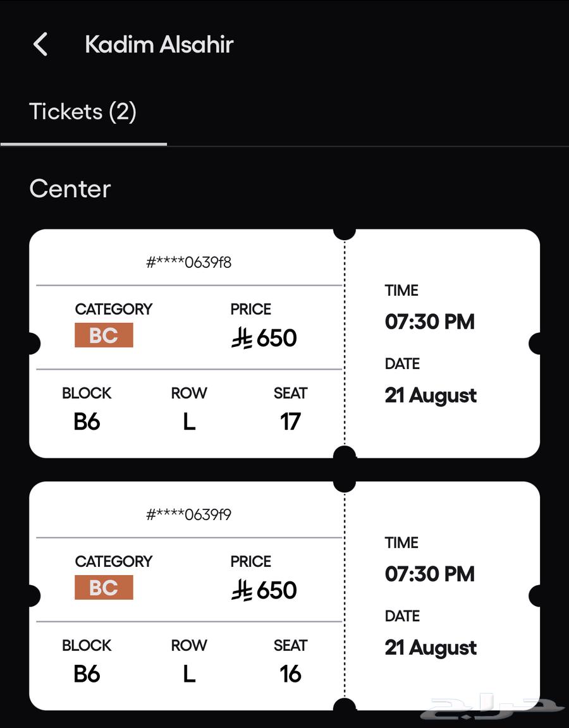Click block B6 on the seat 16 ticket
Viewport: 569px width, 728px height.
coord(87,674)
